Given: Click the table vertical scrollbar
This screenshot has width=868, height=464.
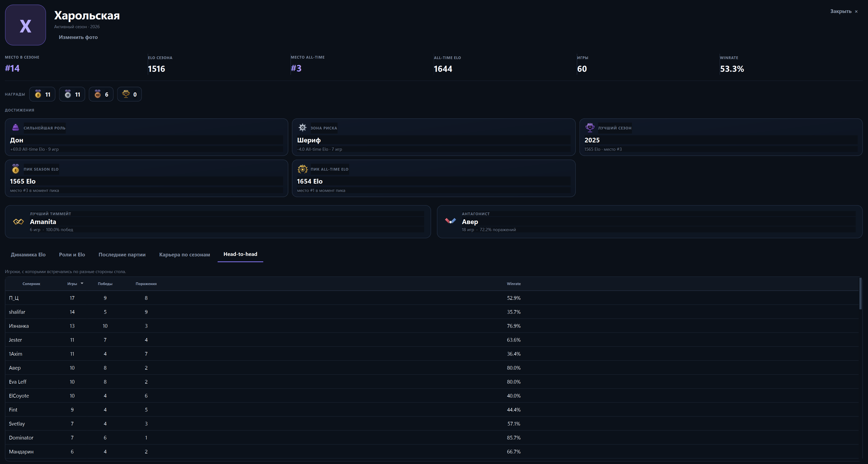Looking at the screenshot, I should click(x=860, y=293).
